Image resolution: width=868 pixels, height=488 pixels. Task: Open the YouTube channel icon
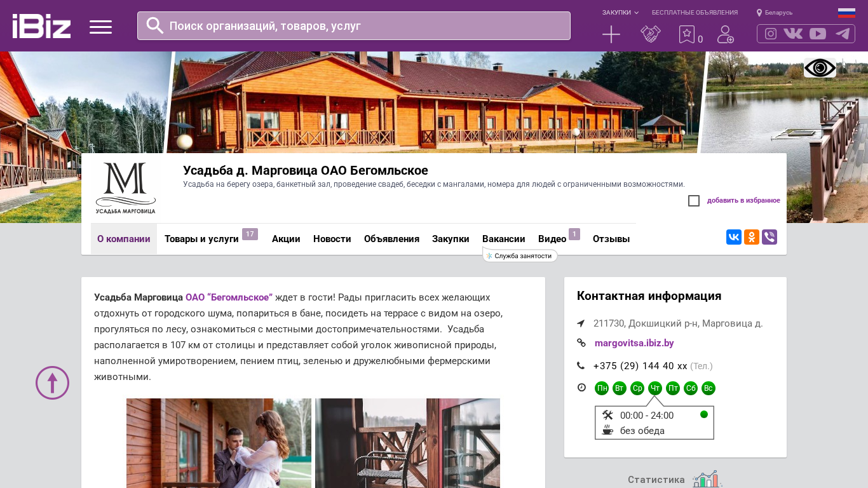(818, 34)
